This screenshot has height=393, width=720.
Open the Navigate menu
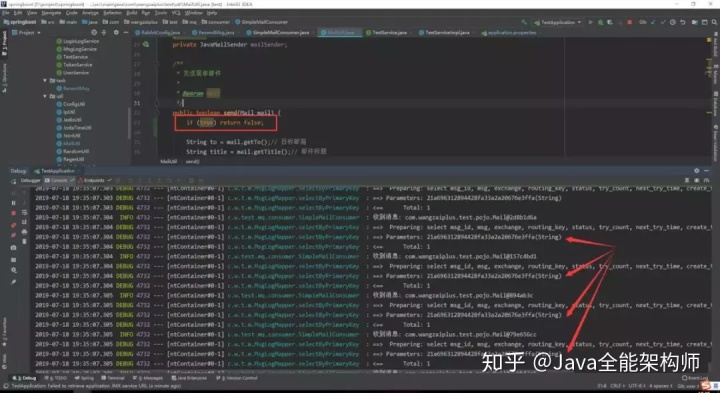pos(51,13)
